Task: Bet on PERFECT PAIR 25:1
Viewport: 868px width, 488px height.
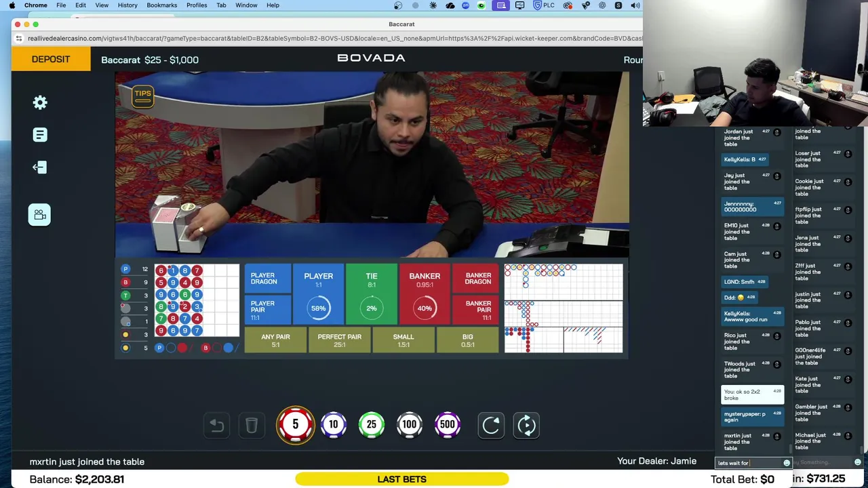Action: [x=340, y=340]
